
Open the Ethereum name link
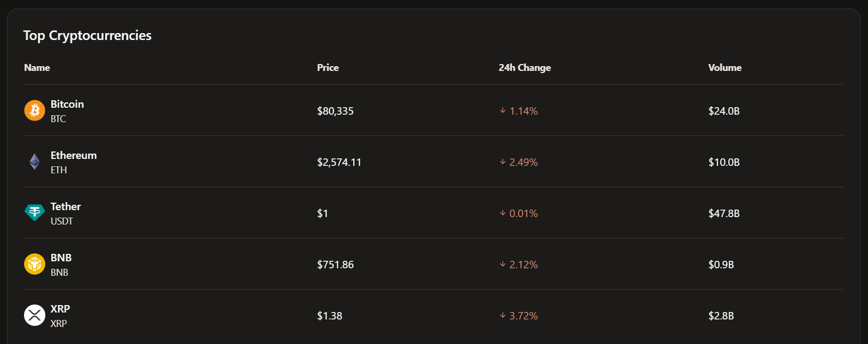(74, 155)
